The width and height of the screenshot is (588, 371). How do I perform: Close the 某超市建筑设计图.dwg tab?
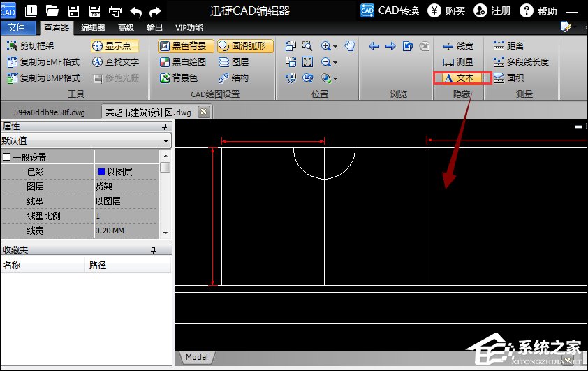[x=204, y=111]
